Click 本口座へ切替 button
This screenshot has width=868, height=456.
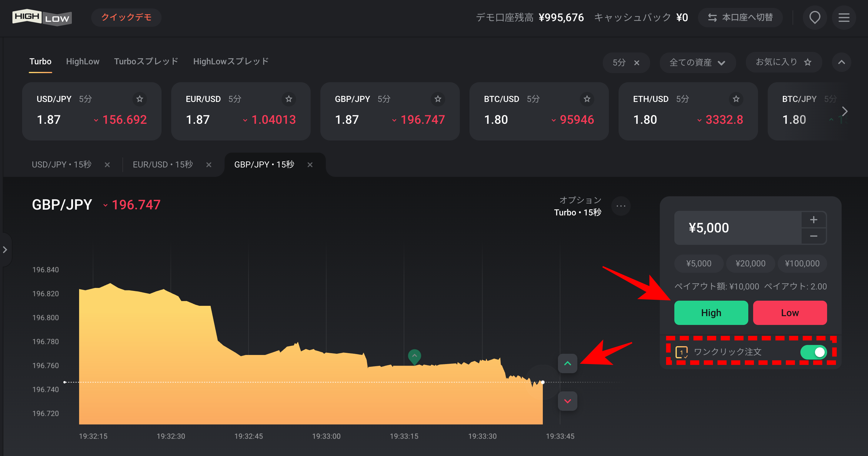click(x=740, y=18)
